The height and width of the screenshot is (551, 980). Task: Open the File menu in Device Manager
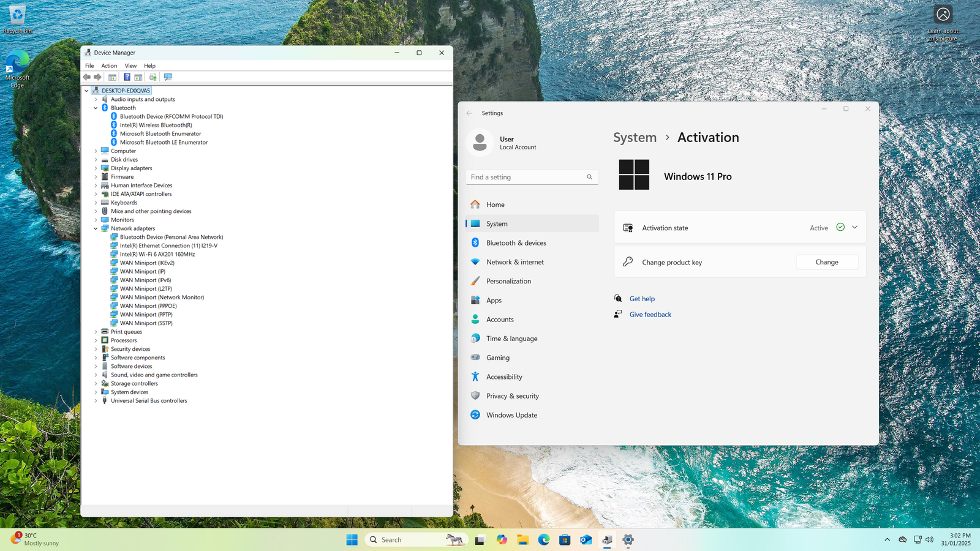point(89,66)
